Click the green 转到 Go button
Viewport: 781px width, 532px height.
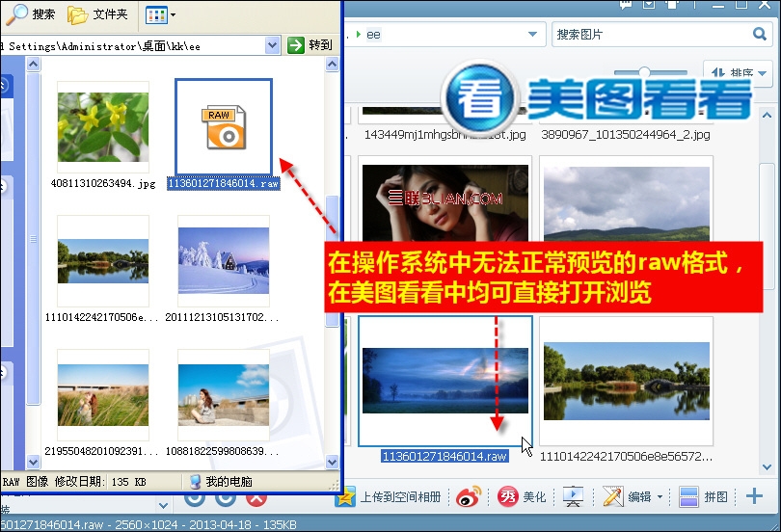tap(310, 45)
